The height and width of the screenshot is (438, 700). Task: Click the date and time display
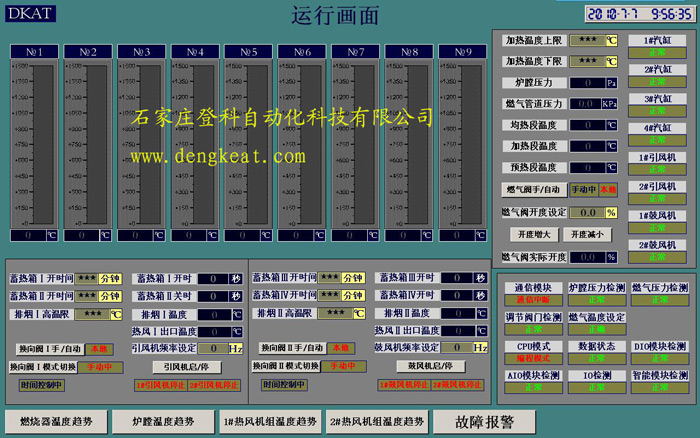pyautogui.click(x=640, y=14)
